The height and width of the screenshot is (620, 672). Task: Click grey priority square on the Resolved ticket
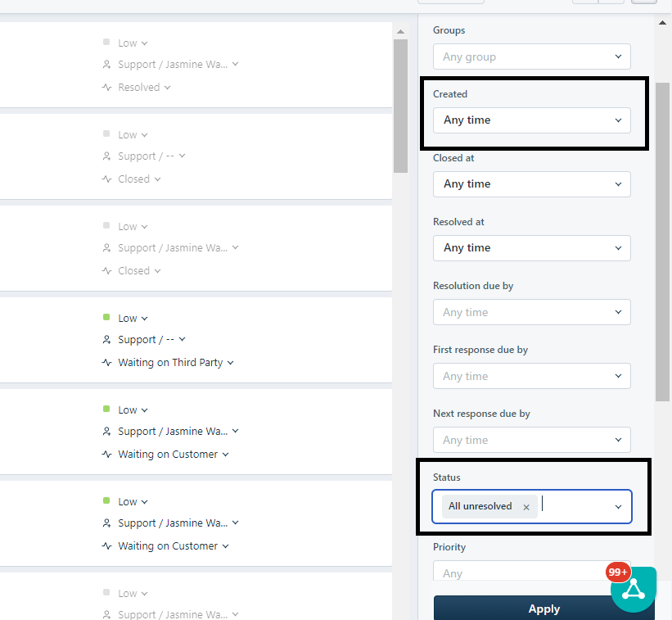tap(106, 42)
